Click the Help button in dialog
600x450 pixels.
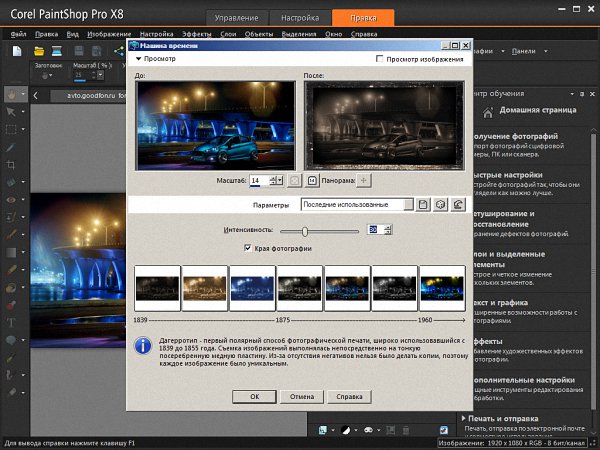349,396
